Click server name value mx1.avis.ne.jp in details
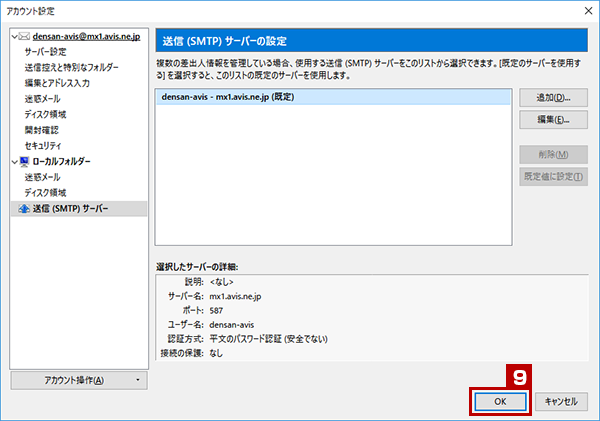Image resolution: width=600 pixels, height=421 pixels. coord(235,297)
